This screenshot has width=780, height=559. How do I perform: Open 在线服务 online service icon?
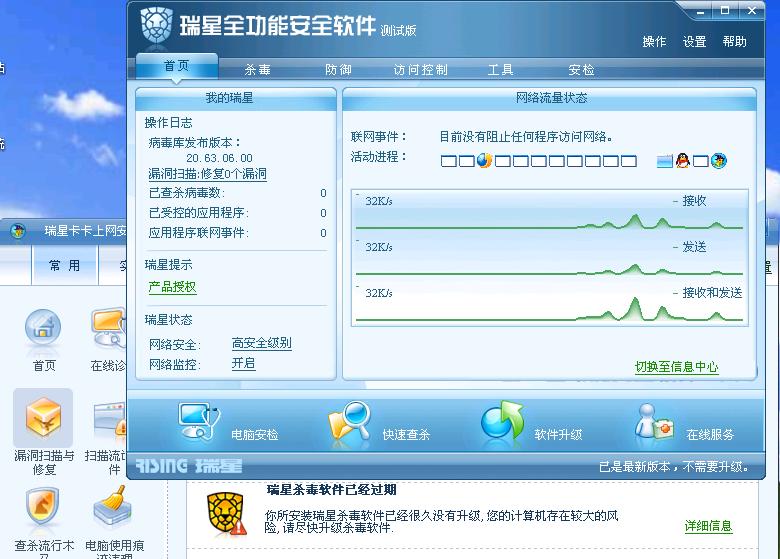point(654,421)
